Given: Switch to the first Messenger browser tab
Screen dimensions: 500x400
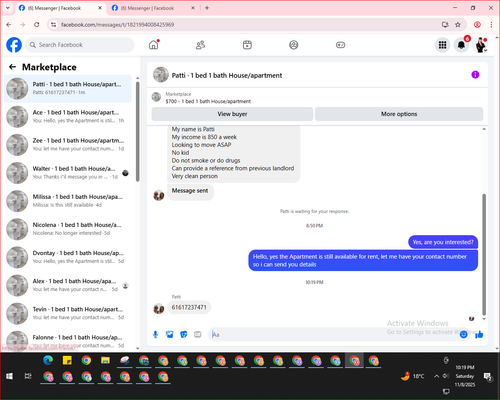Looking at the screenshot, I should coord(60,8).
